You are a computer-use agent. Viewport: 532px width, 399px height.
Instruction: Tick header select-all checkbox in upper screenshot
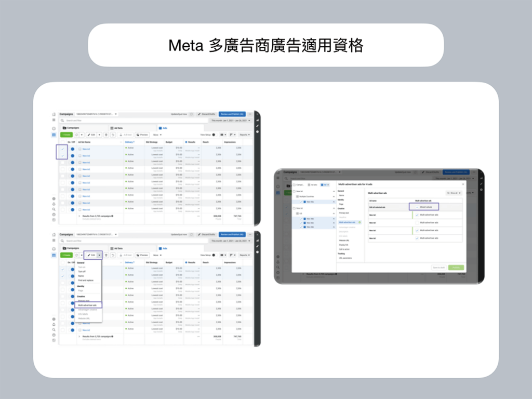pyautogui.click(x=62, y=142)
